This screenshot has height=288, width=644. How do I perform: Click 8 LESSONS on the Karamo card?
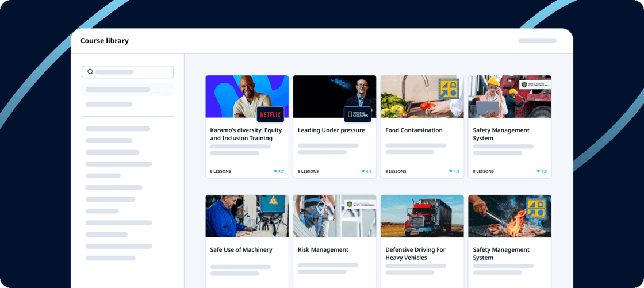(221, 171)
